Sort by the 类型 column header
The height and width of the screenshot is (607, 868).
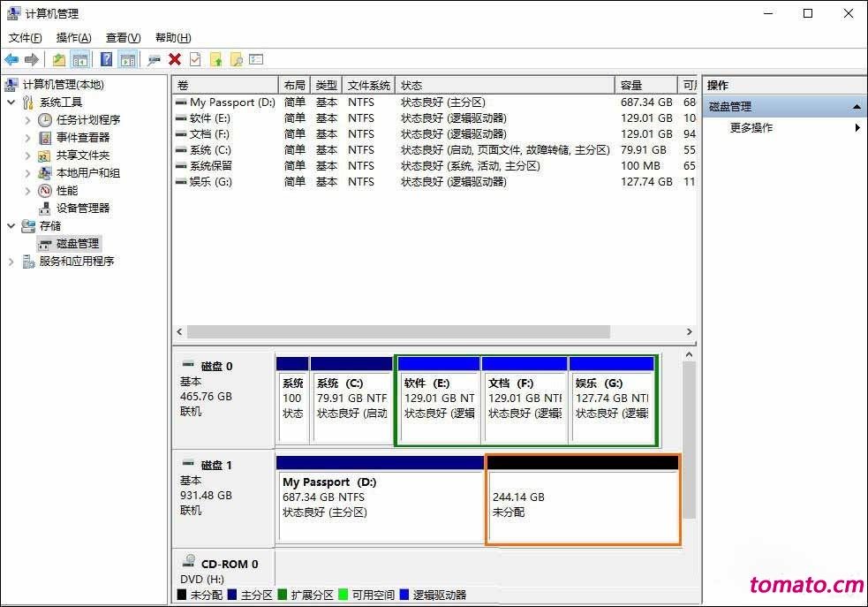pyautogui.click(x=327, y=86)
